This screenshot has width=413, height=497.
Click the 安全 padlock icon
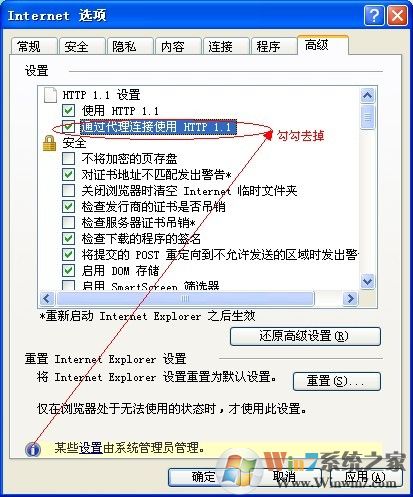pyautogui.click(x=49, y=143)
